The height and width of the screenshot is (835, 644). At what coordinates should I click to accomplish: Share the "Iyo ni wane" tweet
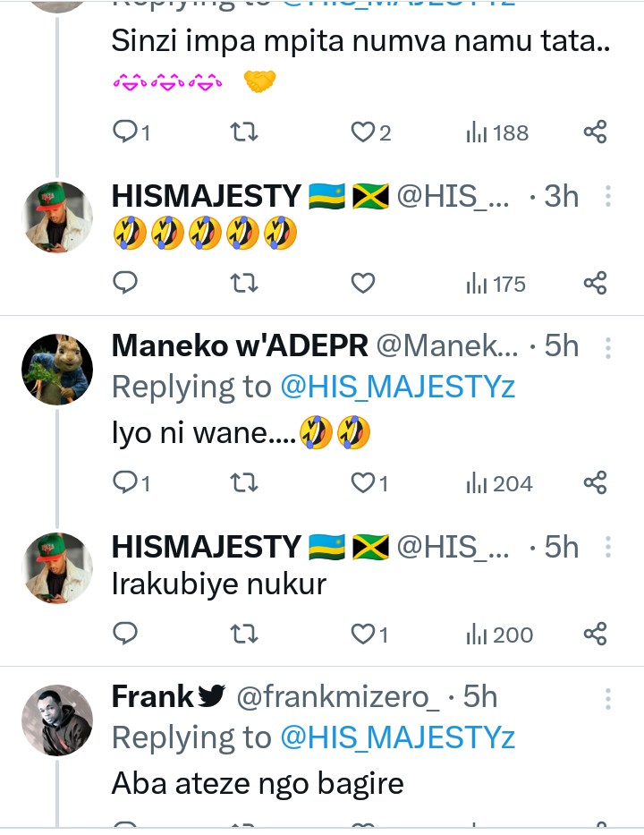(596, 483)
